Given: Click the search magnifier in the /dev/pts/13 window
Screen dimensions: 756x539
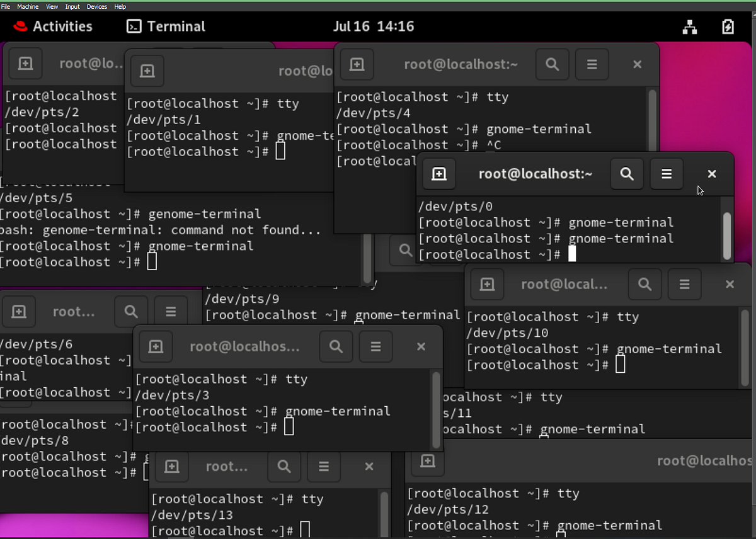Looking at the screenshot, I should tap(283, 467).
